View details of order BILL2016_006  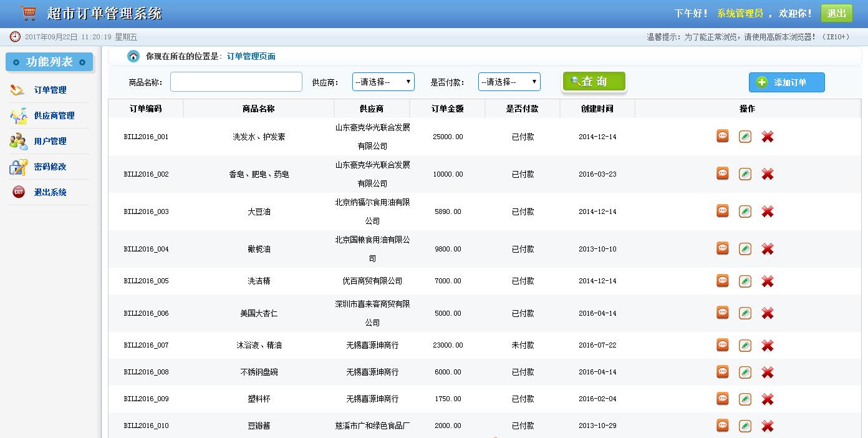pos(723,313)
